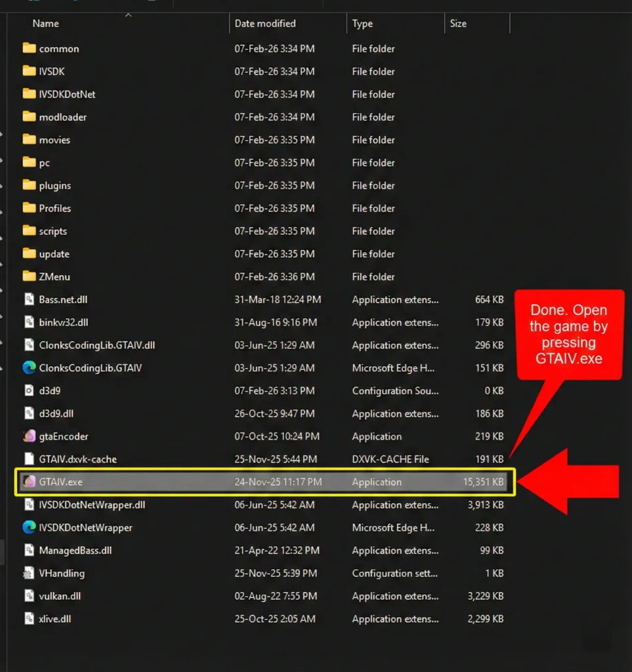Click the vulkan.dll file icon
This screenshot has height=672, width=632.
pos(29,596)
